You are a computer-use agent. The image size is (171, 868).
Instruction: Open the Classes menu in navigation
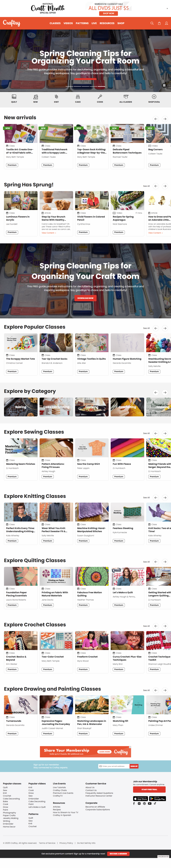click(55, 23)
